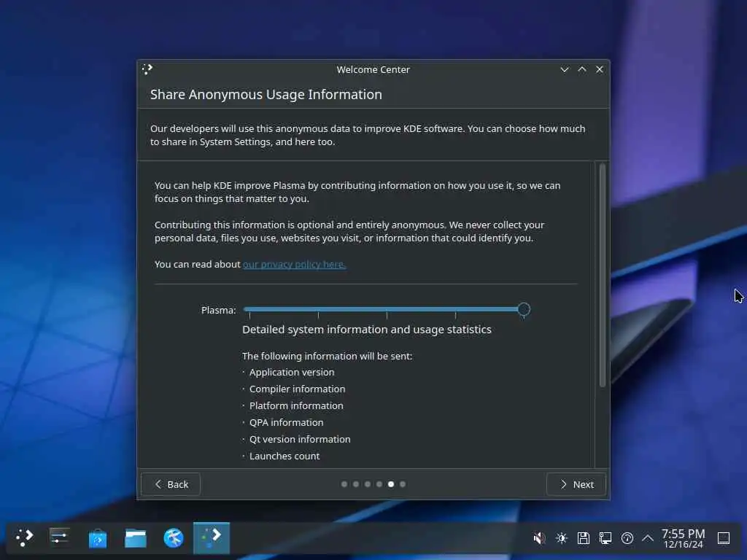Click the vertical scrollbar in content area
This screenshot has height=560, width=747.
[x=602, y=275]
